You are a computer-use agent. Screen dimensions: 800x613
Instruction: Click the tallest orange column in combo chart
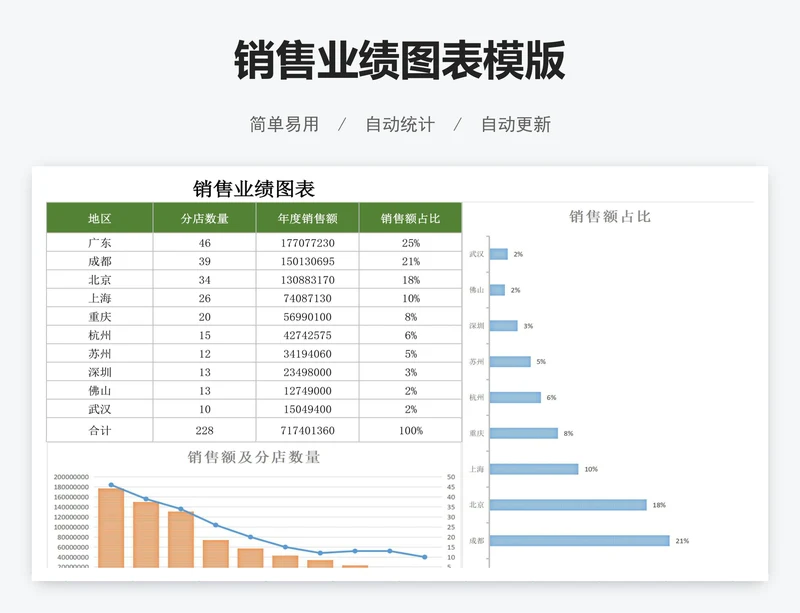111,528
